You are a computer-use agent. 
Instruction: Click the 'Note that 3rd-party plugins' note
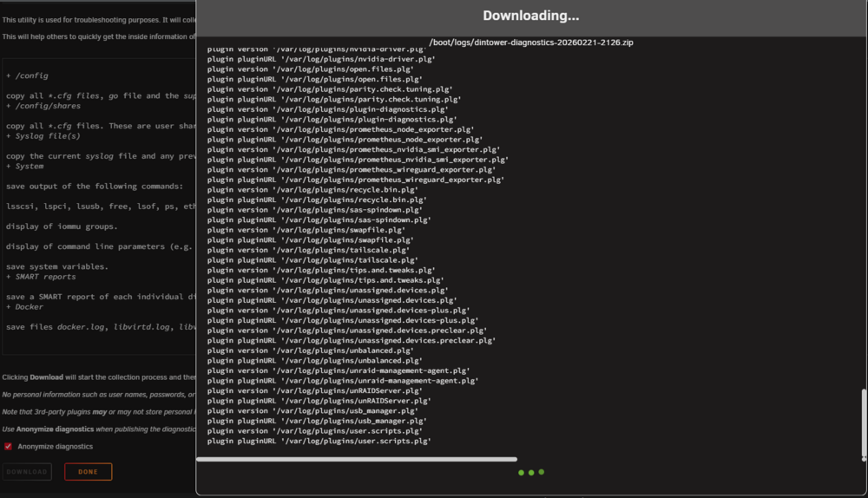[x=99, y=412]
